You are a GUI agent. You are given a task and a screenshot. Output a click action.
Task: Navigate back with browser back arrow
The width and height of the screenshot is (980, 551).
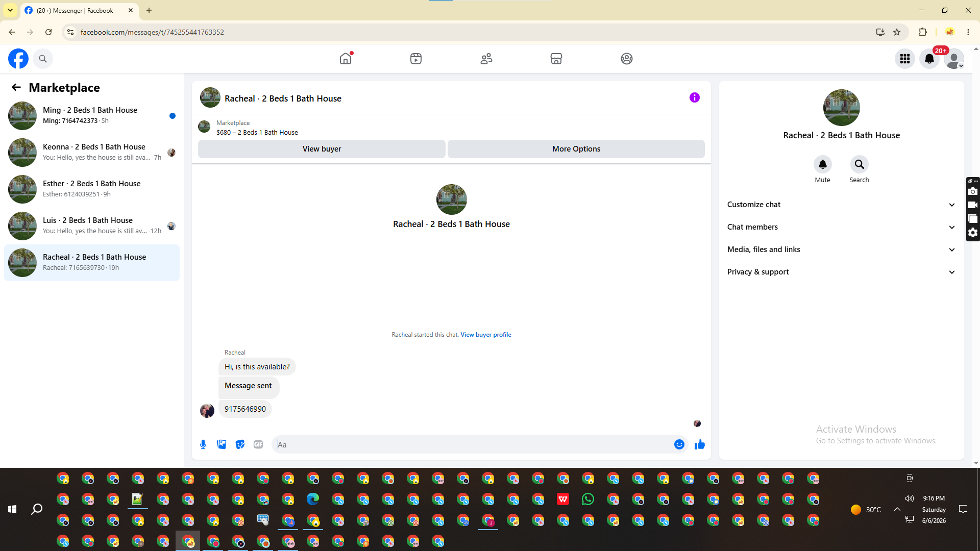point(12,32)
